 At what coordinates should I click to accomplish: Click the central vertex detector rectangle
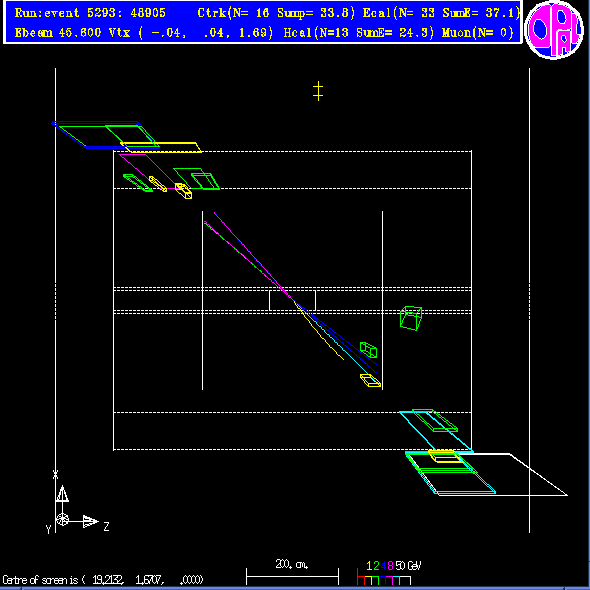[x=292, y=300]
